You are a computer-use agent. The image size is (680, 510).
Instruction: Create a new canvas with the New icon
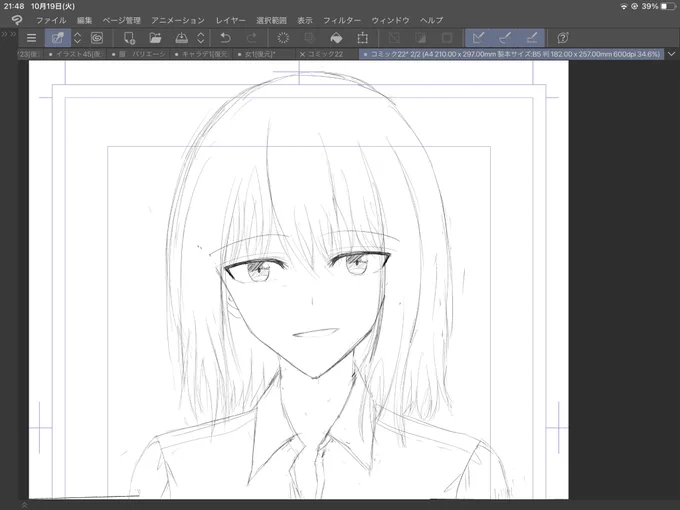[x=129, y=38]
